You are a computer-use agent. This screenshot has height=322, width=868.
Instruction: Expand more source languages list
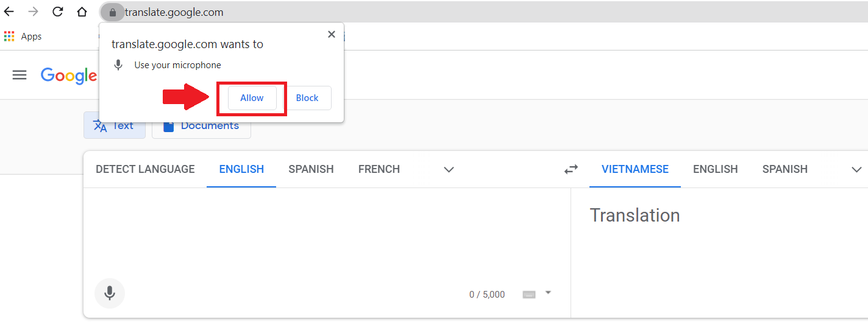tap(449, 170)
